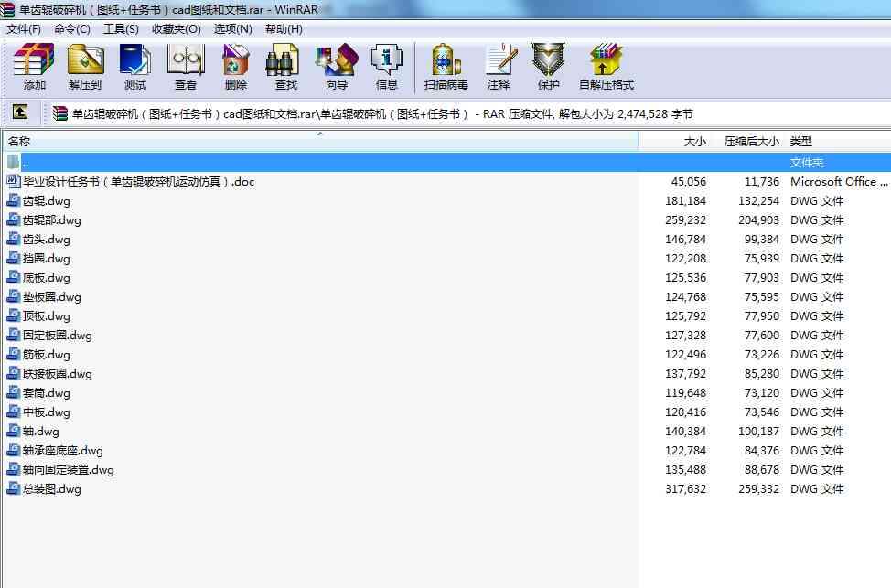Launch the 向导 (Wizard) tool
This screenshot has width=891, height=588.
pos(337,67)
